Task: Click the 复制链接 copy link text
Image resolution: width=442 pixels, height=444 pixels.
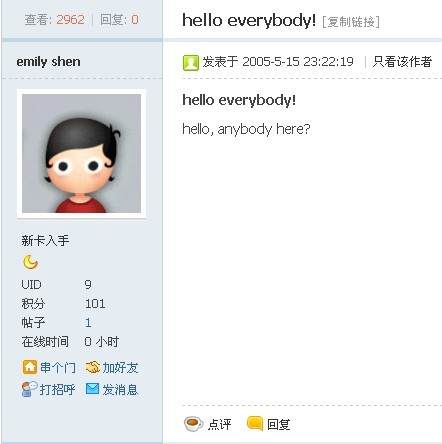Action: tap(351, 22)
